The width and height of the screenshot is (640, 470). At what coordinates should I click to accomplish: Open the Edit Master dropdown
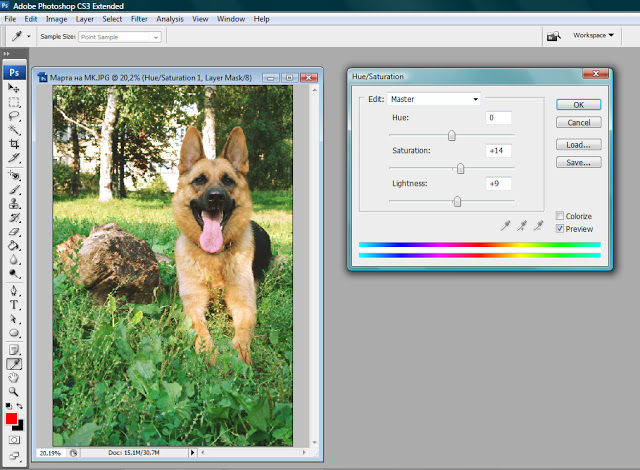(x=435, y=99)
